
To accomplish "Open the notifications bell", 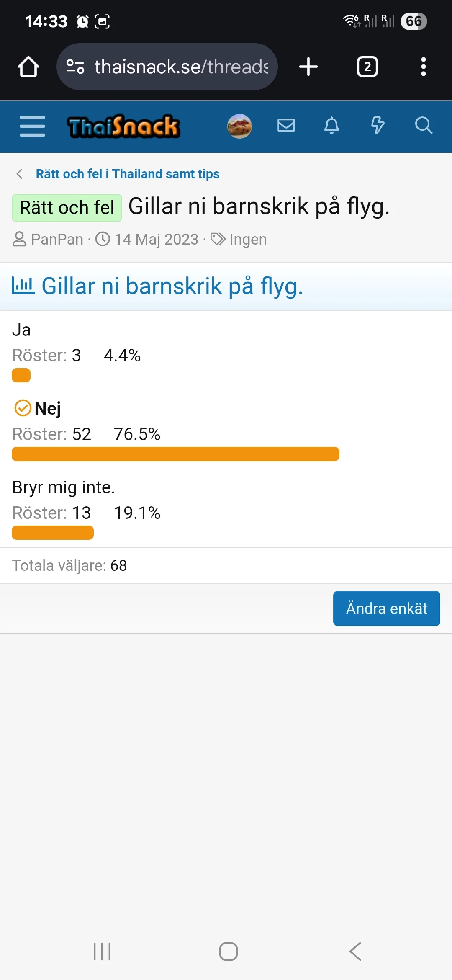I will coord(332,125).
